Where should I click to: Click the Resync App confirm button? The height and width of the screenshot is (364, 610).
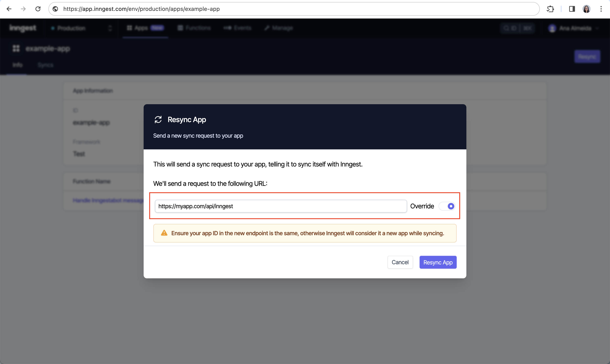tap(438, 262)
